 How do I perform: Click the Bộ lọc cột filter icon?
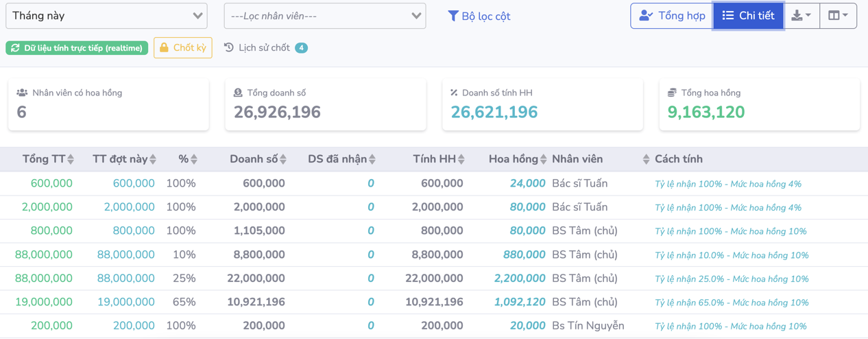pos(453,16)
